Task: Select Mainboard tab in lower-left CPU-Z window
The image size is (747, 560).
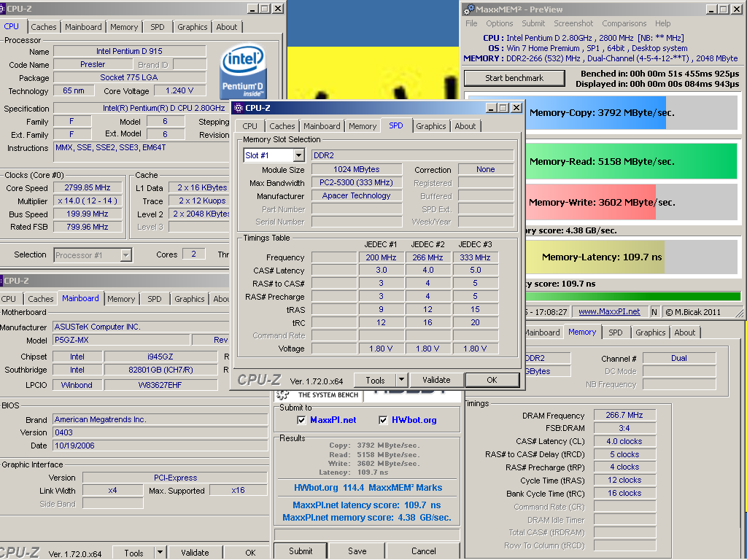Action: [80, 298]
